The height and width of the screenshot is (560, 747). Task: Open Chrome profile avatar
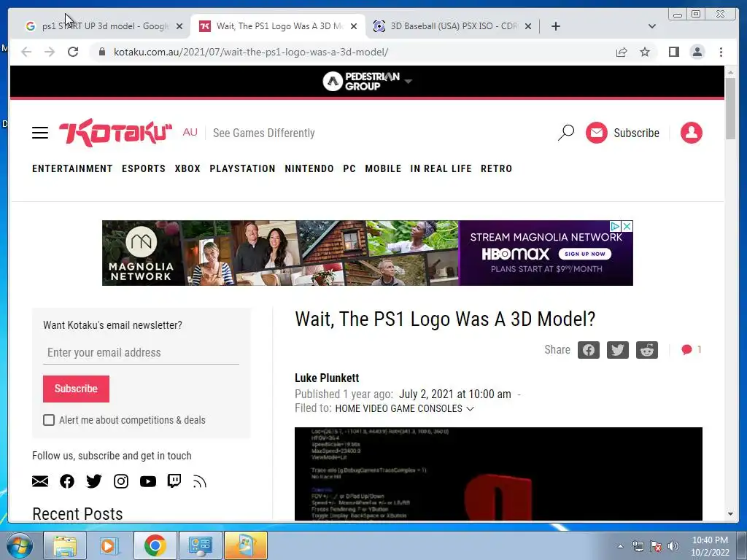click(697, 52)
